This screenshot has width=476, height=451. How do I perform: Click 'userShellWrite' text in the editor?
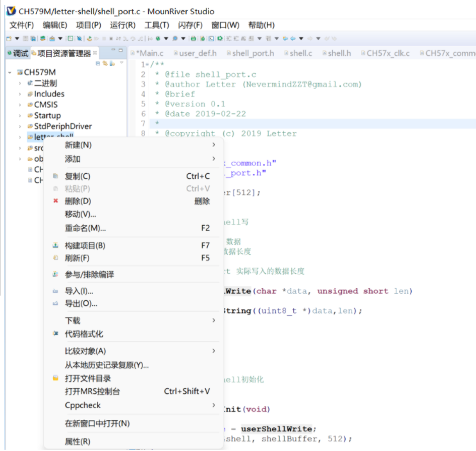pyautogui.click(x=276, y=429)
